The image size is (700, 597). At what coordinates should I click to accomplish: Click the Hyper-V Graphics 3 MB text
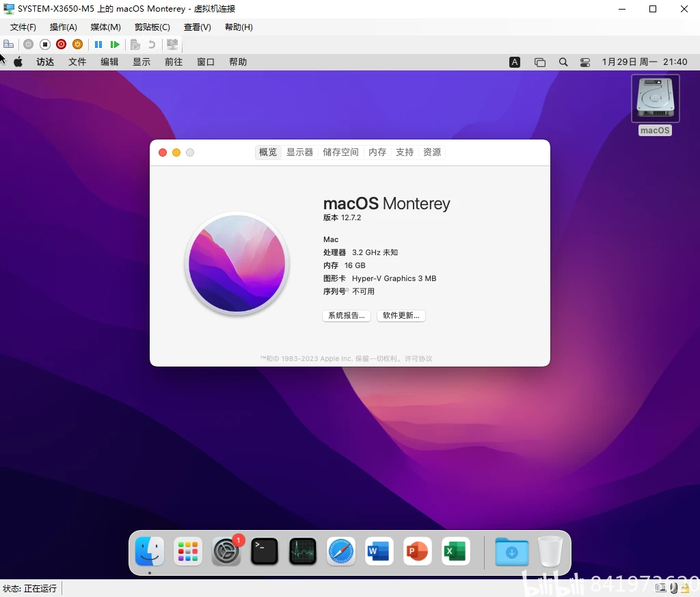[x=394, y=278]
